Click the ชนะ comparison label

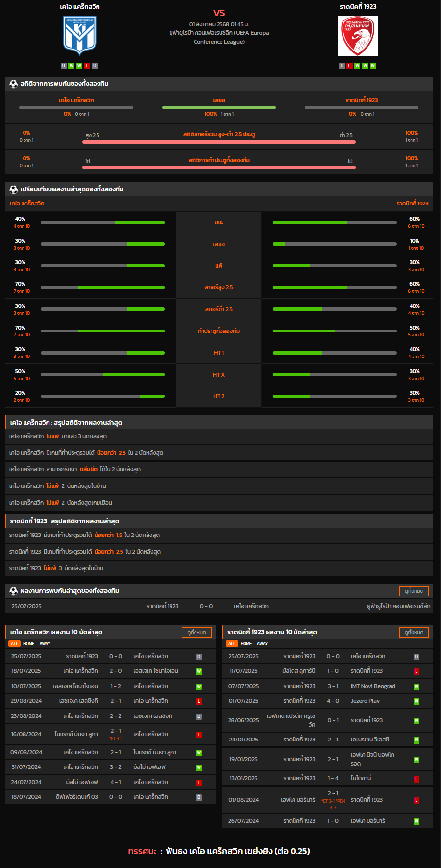[219, 222]
